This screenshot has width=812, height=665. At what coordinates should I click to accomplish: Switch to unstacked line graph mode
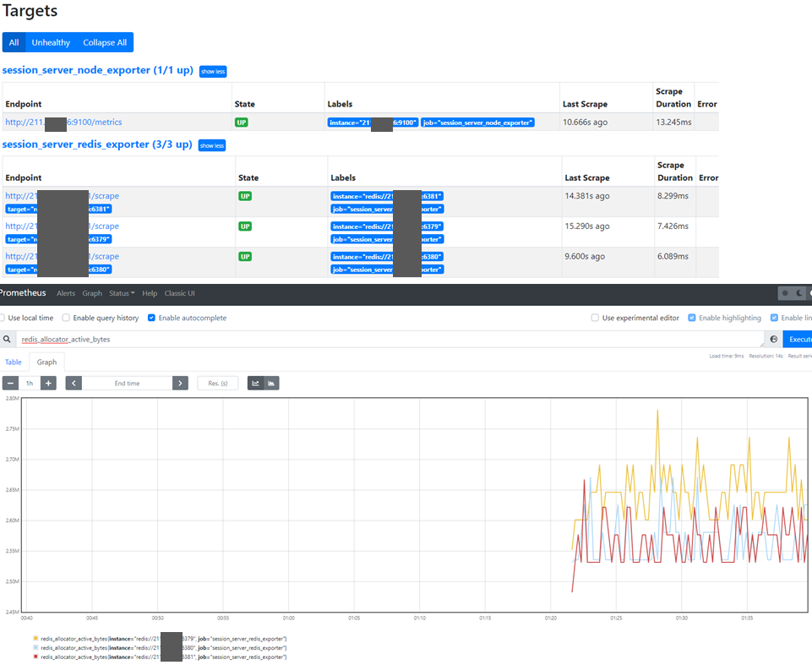pyautogui.click(x=255, y=384)
